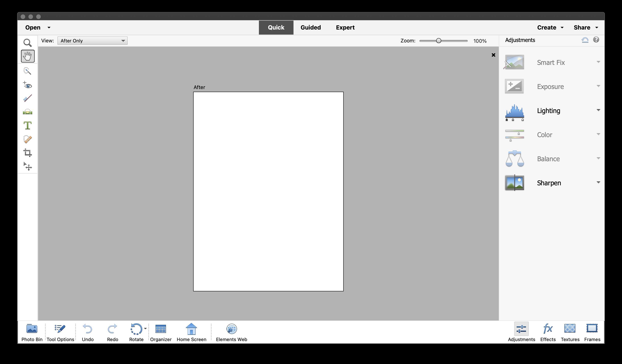Show the Effects panel
622x364 pixels.
[548, 332]
